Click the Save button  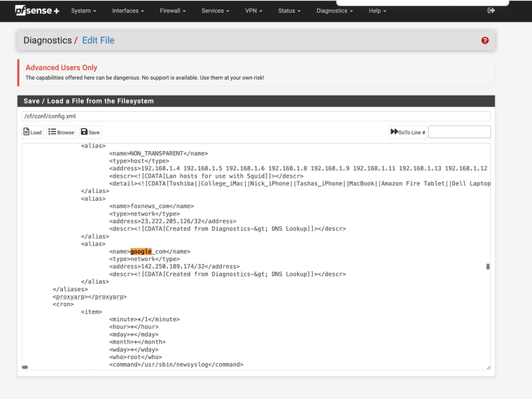click(x=90, y=132)
